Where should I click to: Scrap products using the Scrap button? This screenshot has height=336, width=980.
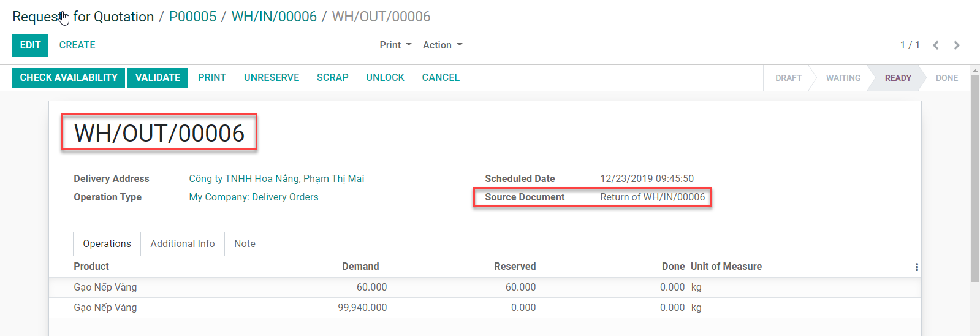click(x=332, y=78)
